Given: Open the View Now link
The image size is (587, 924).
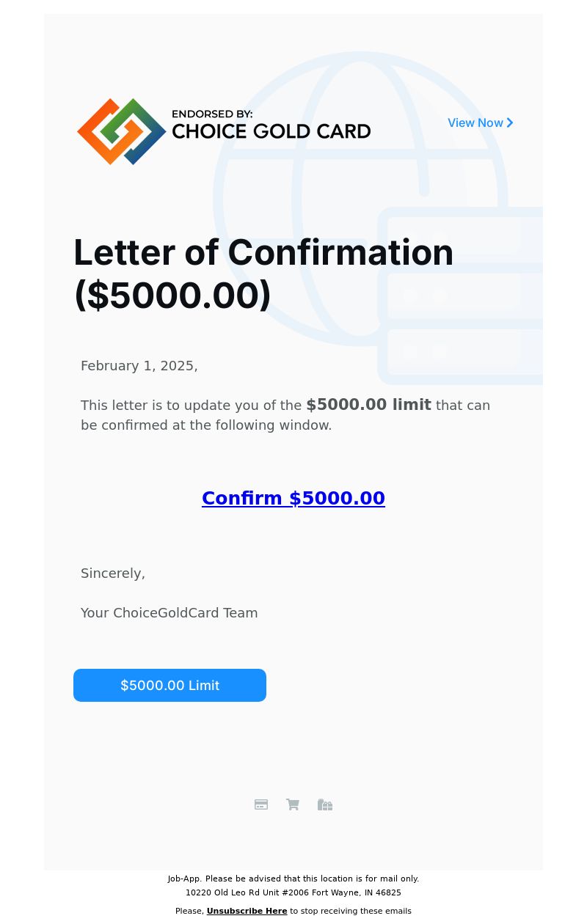Looking at the screenshot, I should [481, 122].
